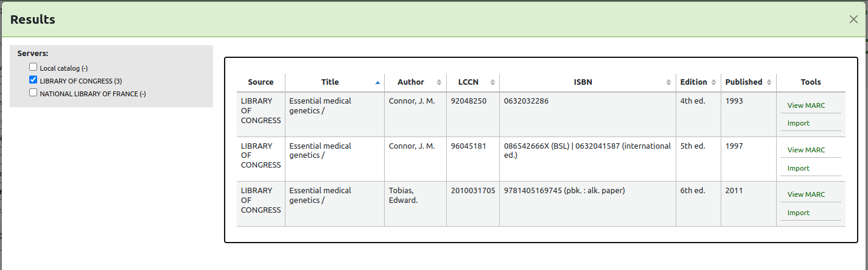The width and height of the screenshot is (868, 270).
Task: View MARC for the Tobias, Edward record
Action: (806, 194)
